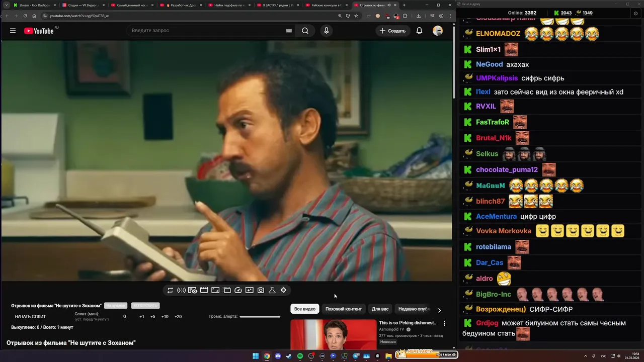The height and width of the screenshot is (362, 644).
Task: Add +5 minutes to split
Action: [153, 317]
